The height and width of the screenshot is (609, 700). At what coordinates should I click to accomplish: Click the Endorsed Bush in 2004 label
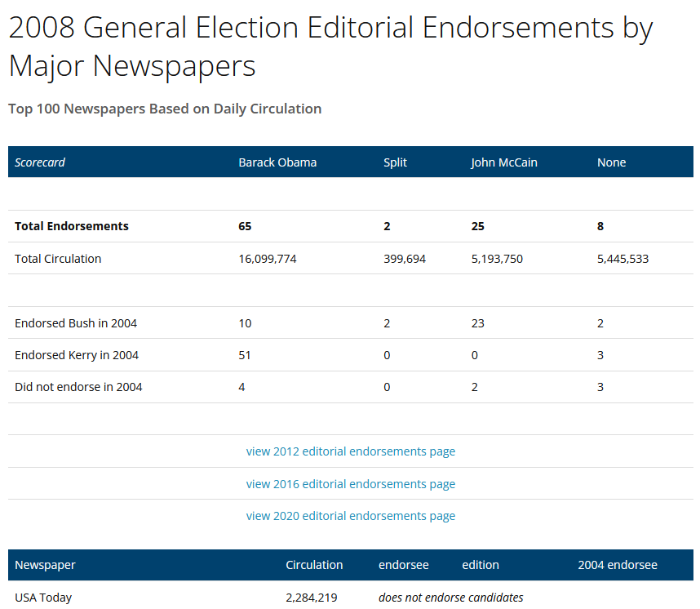(x=76, y=323)
